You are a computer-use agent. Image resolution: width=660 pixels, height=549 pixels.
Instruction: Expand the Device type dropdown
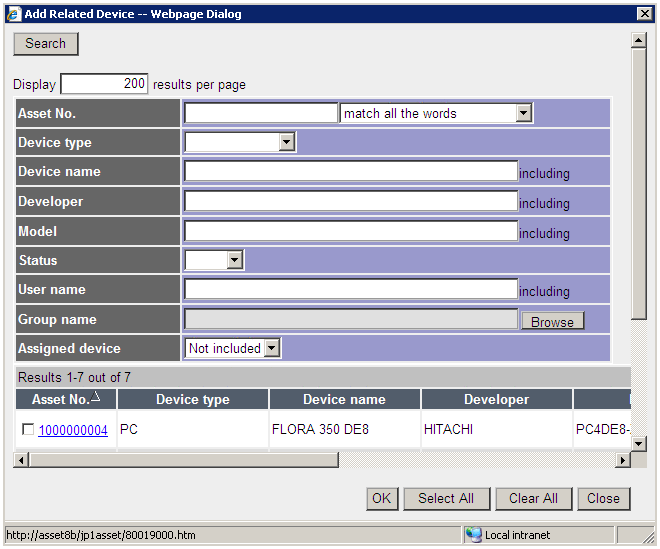287,142
